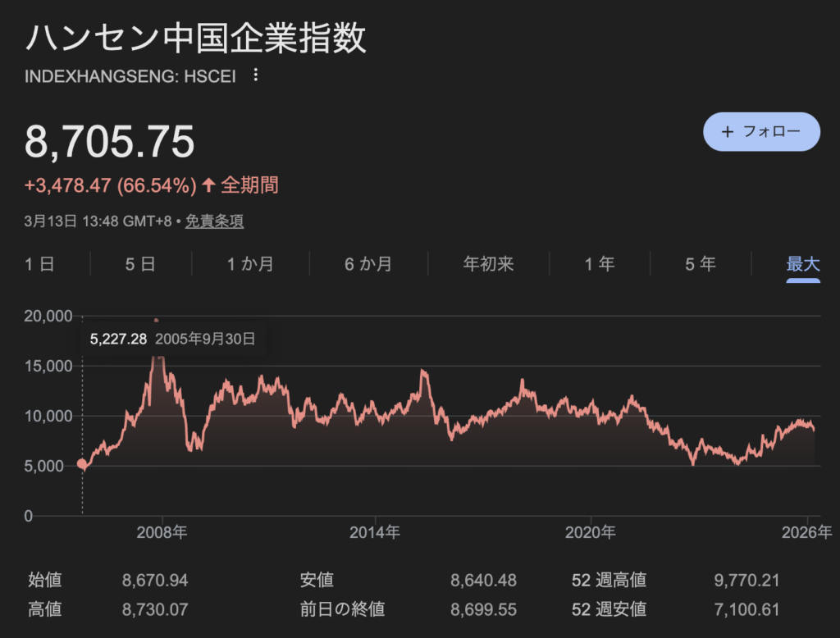The width and height of the screenshot is (840, 638).
Task: Show the 1か月 chart range
Action: tap(250, 264)
